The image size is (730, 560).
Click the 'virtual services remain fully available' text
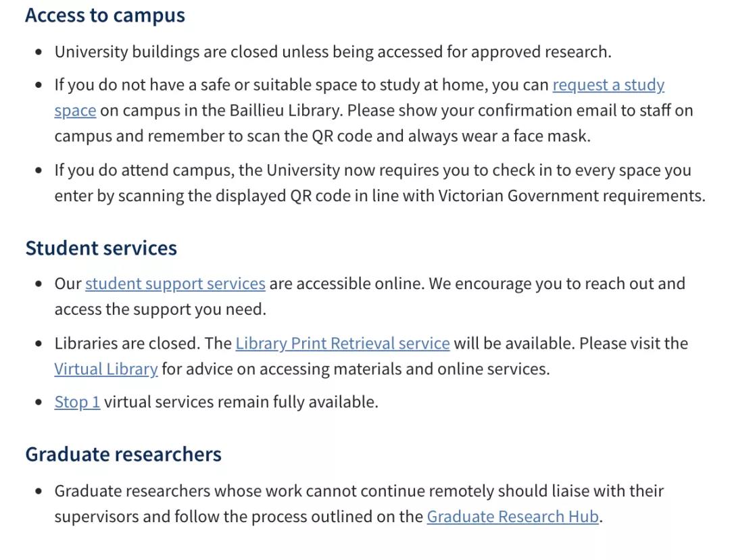(x=241, y=402)
